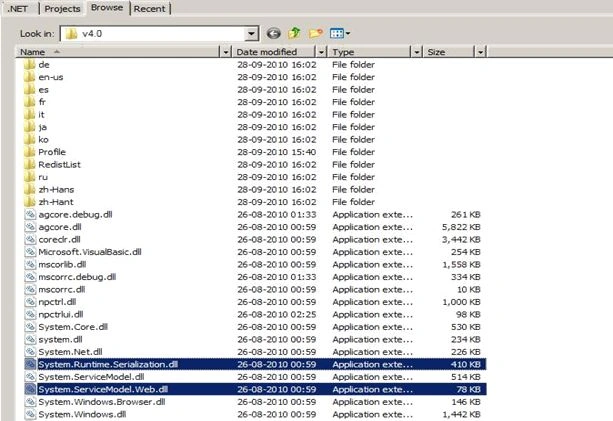
Task: Click the coreclr.dll file icon
Action: (30, 240)
